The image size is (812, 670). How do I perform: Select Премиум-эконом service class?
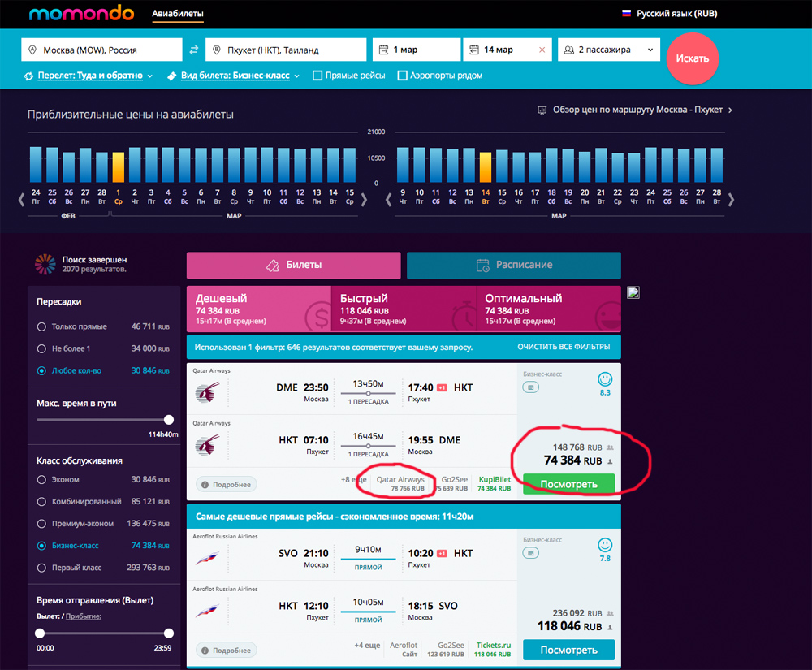(x=41, y=524)
